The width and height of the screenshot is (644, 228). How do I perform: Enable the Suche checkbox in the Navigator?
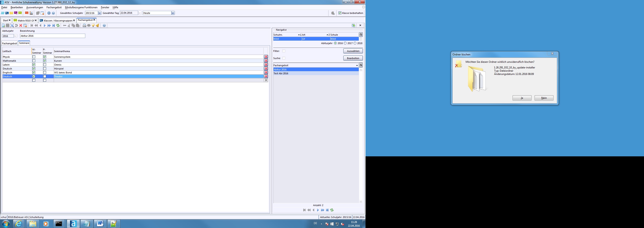click(x=284, y=58)
